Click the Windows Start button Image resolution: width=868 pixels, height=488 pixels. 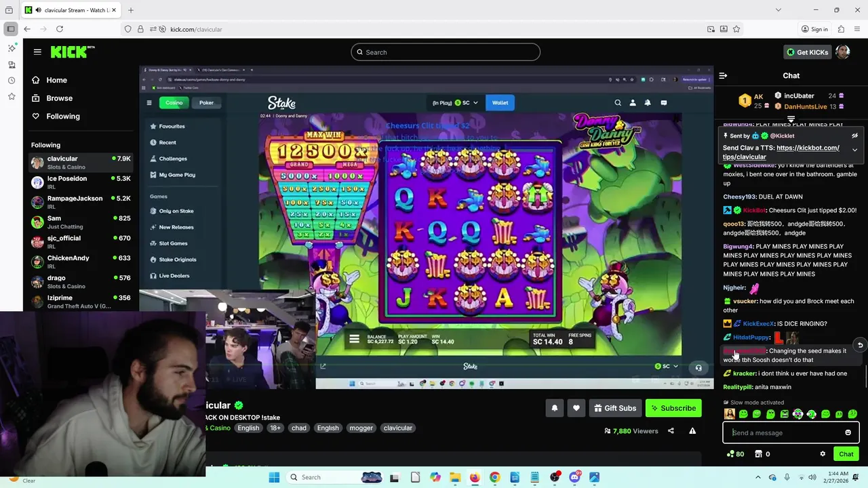click(x=274, y=477)
